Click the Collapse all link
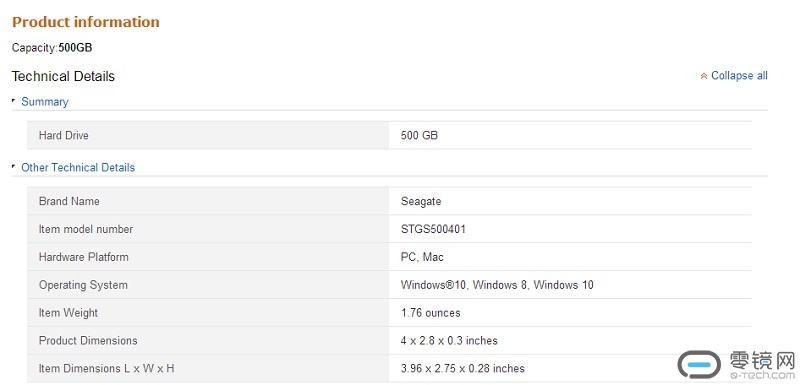800x385 pixels. click(739, 75)
